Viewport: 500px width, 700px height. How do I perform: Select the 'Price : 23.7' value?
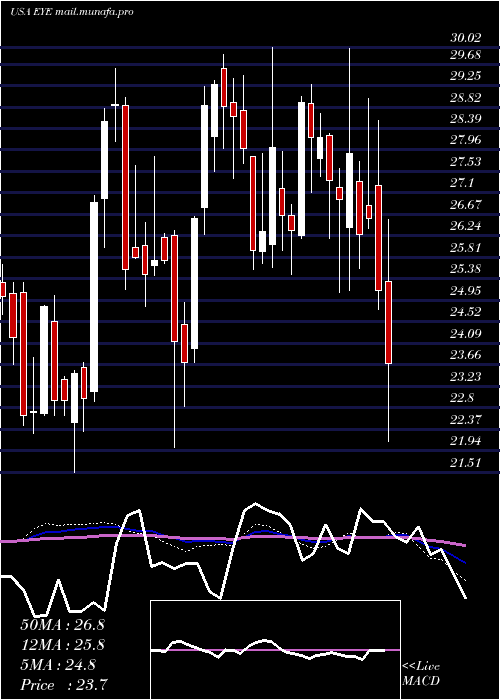63,684
